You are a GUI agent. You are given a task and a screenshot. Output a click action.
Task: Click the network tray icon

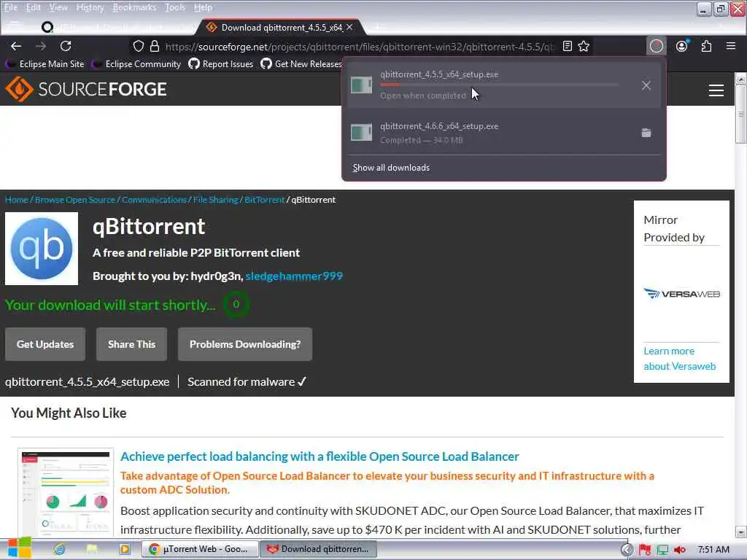pyautogui.click(x=662, y=550)
